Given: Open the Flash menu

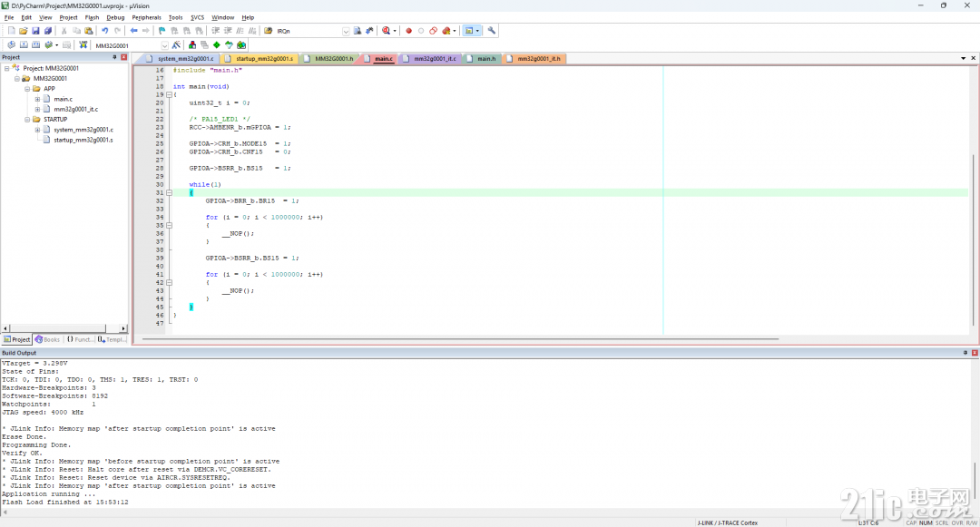Looking at the screenshot, I should coord(92,17).
